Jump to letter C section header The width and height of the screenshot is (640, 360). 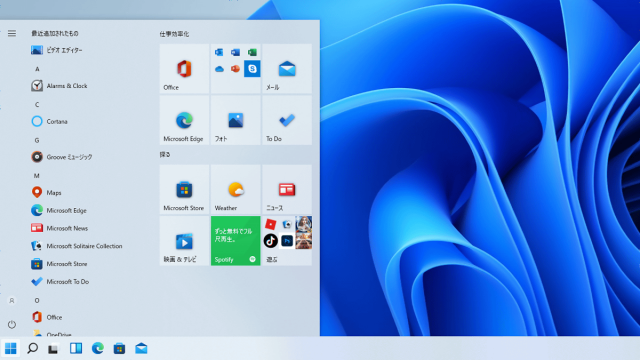(37, 104)
